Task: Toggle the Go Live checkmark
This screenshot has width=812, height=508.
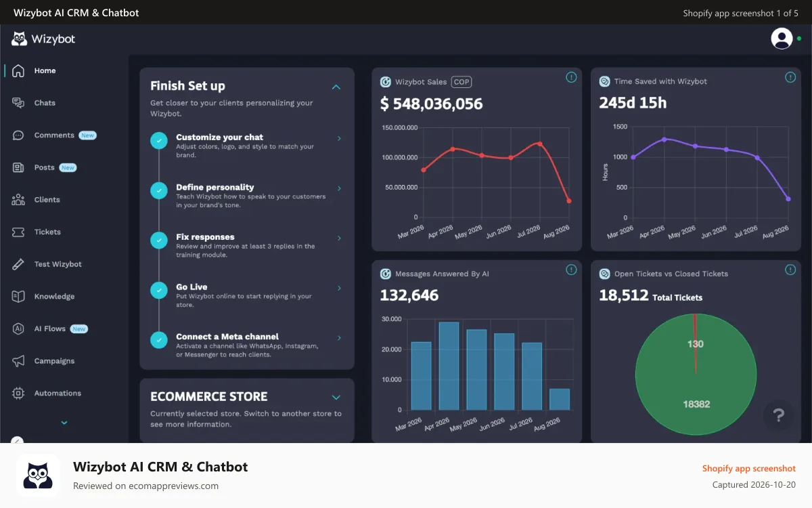Action: pos(159,290)
